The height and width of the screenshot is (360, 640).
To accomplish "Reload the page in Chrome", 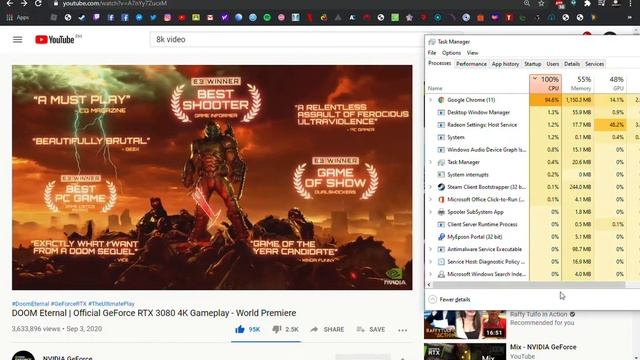I will point(38,3).
